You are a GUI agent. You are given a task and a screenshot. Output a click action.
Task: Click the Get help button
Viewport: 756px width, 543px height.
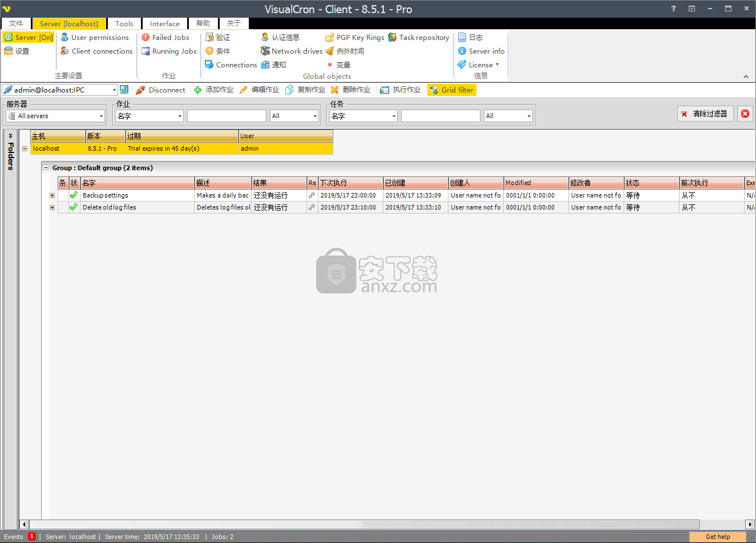[x=718, y=537]
